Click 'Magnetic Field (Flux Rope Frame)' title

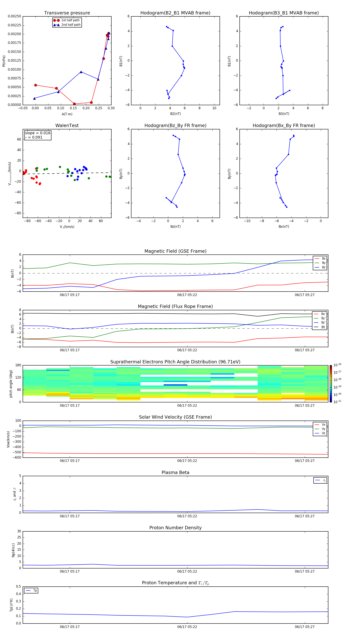[x=175, y=307]
